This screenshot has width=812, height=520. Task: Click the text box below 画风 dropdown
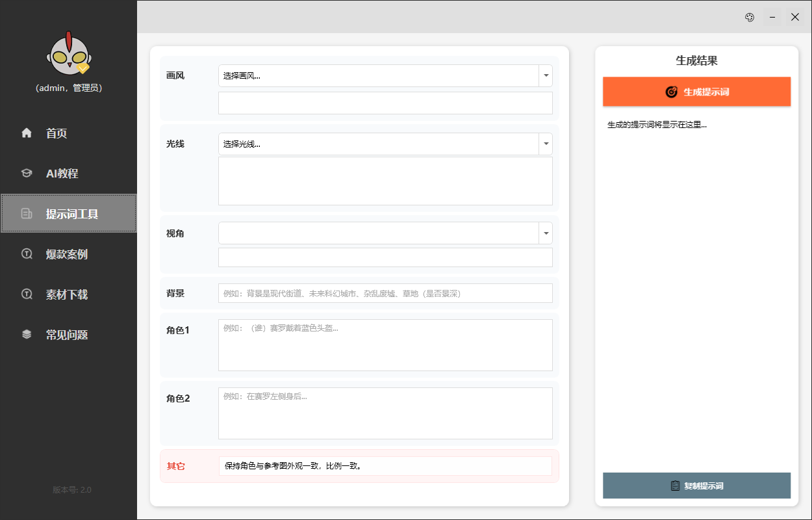(x=385, y=103)
